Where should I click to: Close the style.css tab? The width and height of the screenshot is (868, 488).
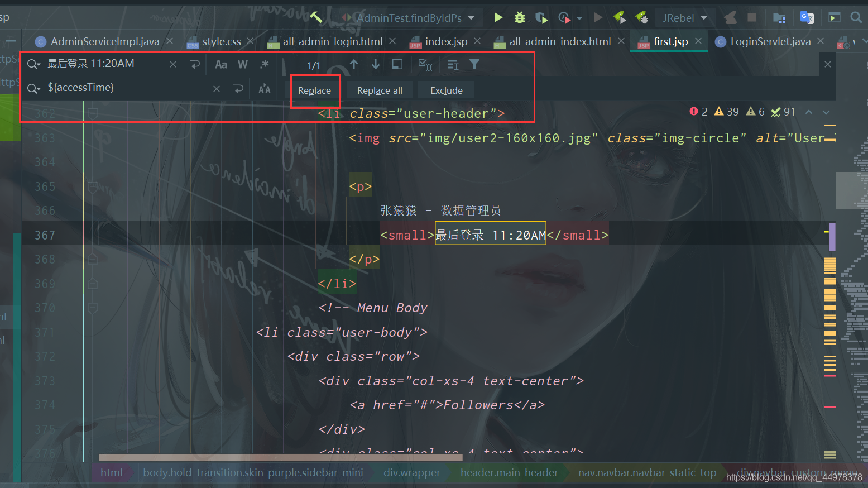click(250, 41)
